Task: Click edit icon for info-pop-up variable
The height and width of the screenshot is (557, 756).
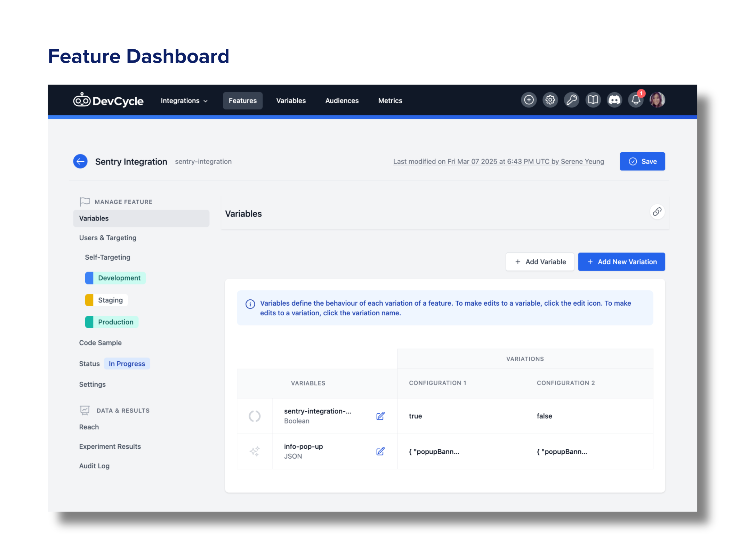Action: pos(380,451)
